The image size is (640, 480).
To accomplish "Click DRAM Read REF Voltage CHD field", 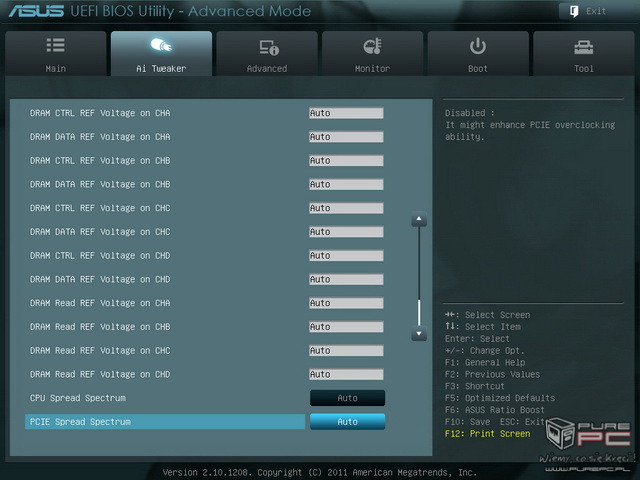I will coord(346,374).
